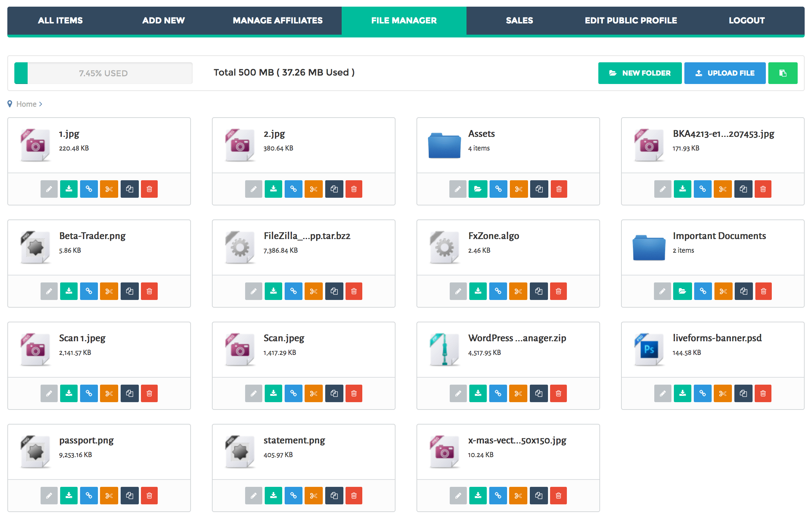Rename the statement.png file

(x=254, y=495)
